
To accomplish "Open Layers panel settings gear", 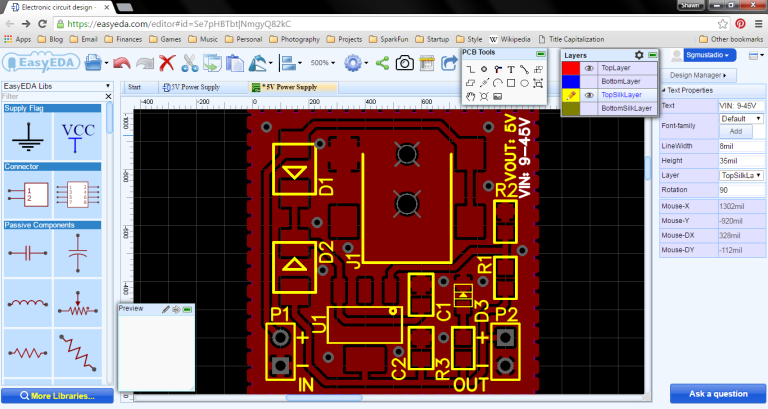I will (x=639, y=55).
